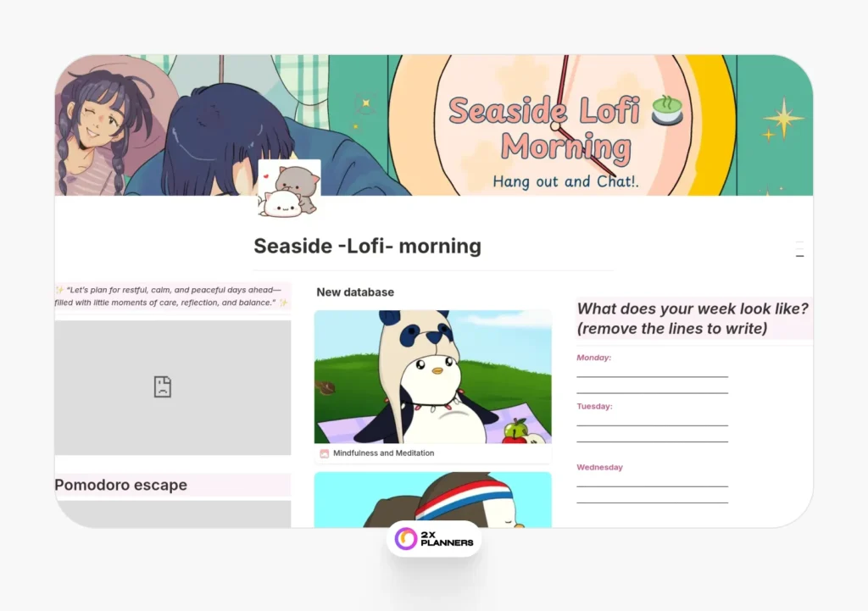The image size is (868, 611).
Task: Click the cats page icon
Action: click(289, 189)
